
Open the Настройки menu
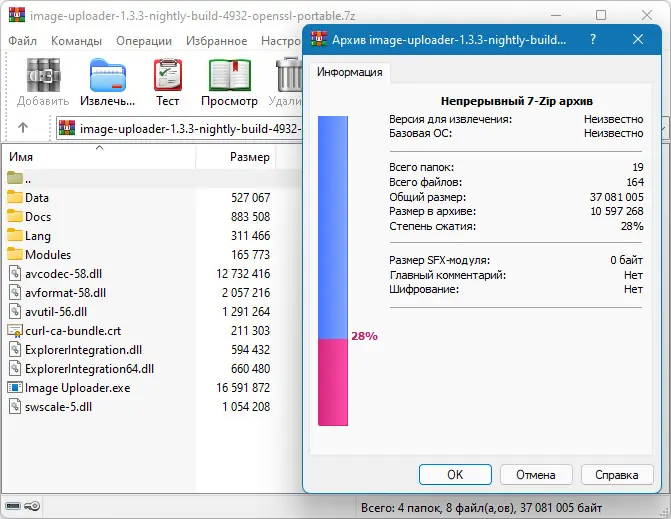[281, 41]
